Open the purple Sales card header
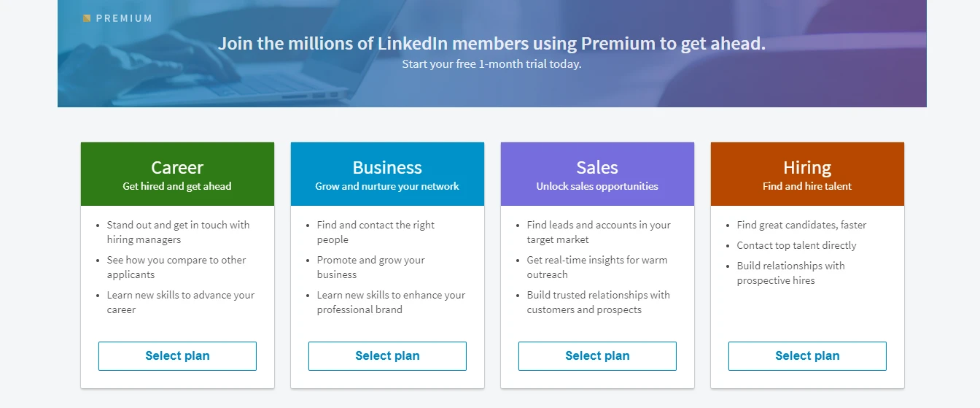The height and width of the screenshot is (408, 980). [597, 174]
